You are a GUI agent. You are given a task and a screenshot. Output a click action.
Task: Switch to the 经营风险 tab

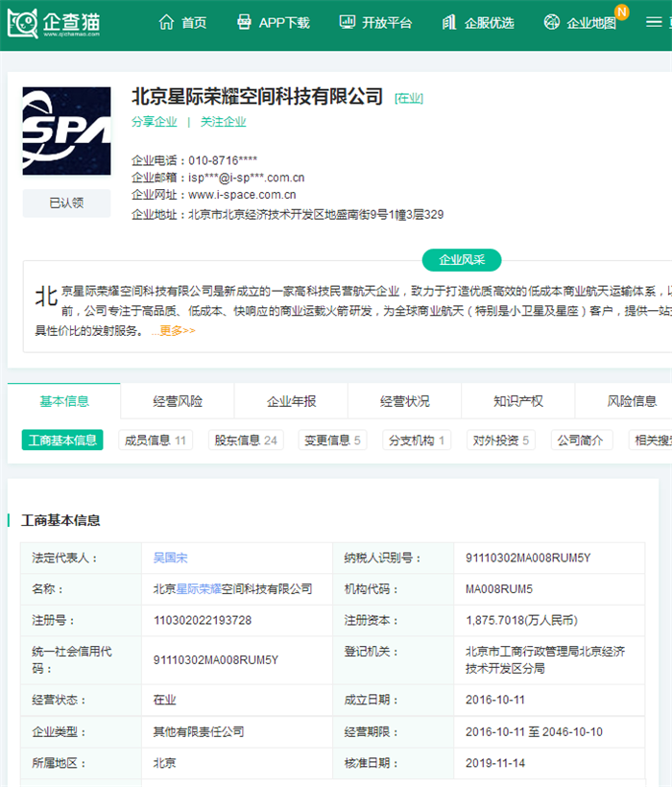click(x=178, y=401)
